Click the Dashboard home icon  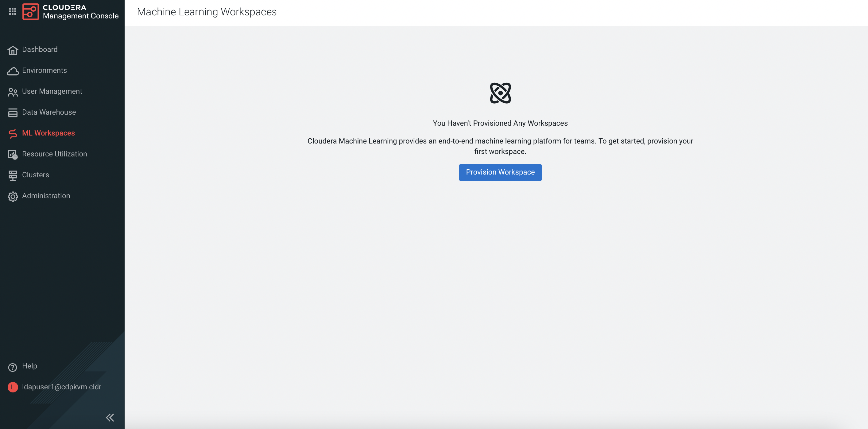click(x=13, y=50)
